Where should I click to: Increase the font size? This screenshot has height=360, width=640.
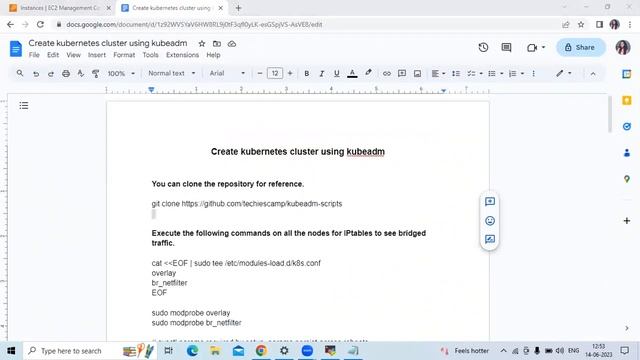coord(290,73)
